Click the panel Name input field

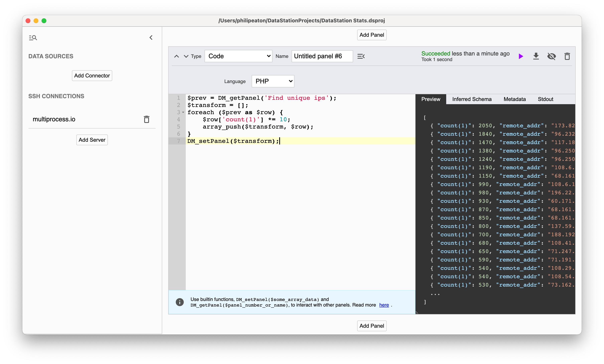[322, 56]
